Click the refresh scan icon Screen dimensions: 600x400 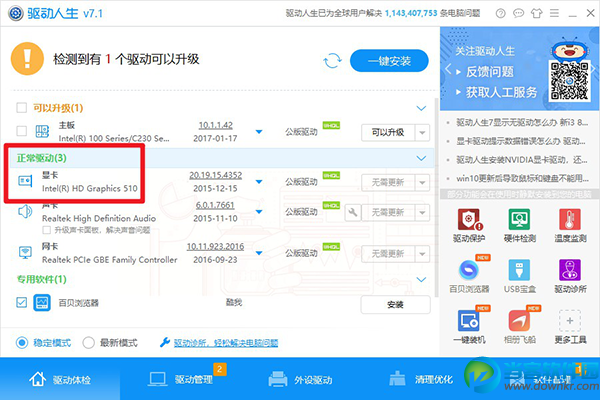(x=332, y=60)
